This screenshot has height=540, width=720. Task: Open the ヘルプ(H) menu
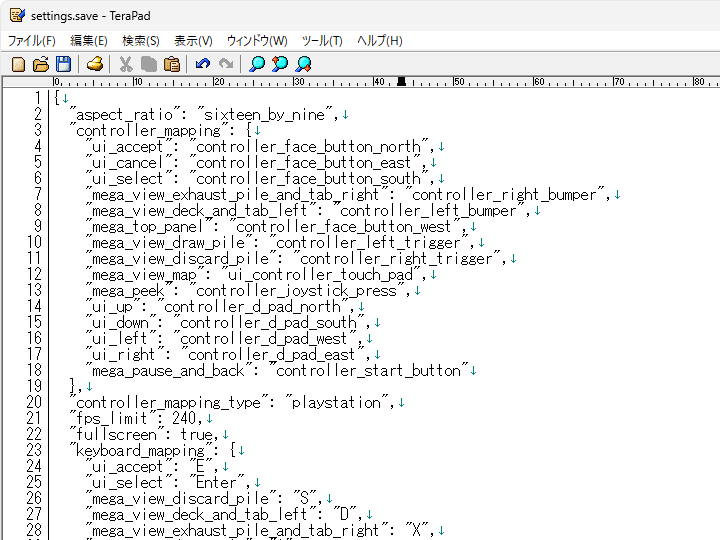(380, 41)
